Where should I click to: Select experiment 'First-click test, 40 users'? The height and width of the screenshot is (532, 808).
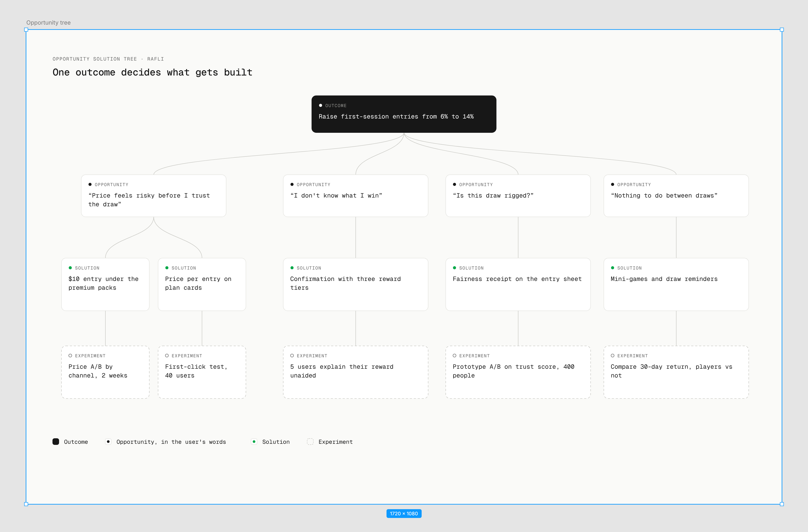pos(202,372)
